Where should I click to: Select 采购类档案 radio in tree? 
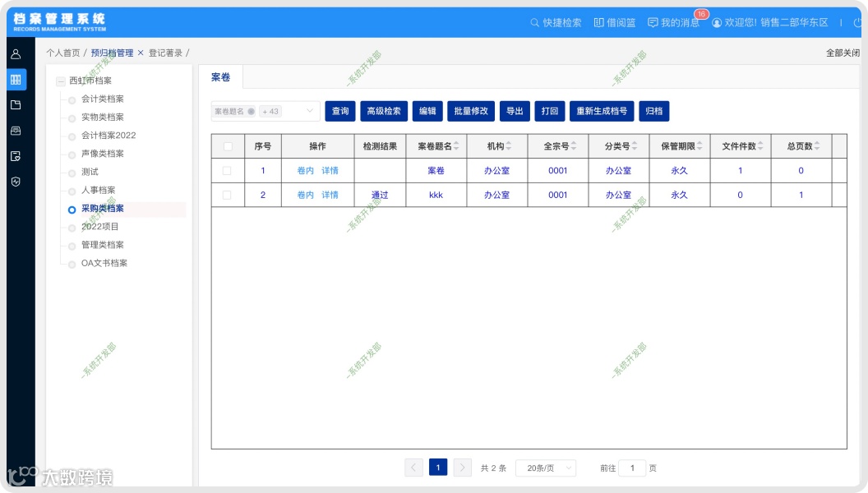click(72, 210)
